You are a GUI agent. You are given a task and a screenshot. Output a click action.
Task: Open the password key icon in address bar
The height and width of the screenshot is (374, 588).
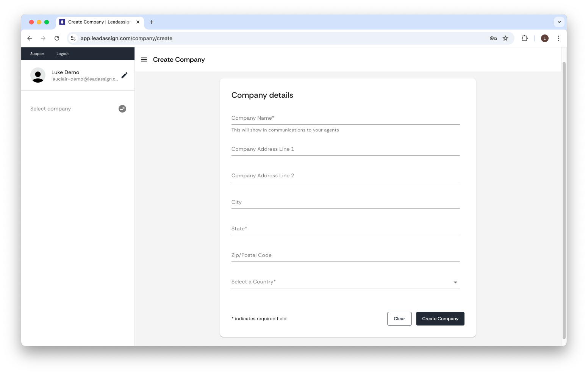pyautogui.click(x=493, y=38)
